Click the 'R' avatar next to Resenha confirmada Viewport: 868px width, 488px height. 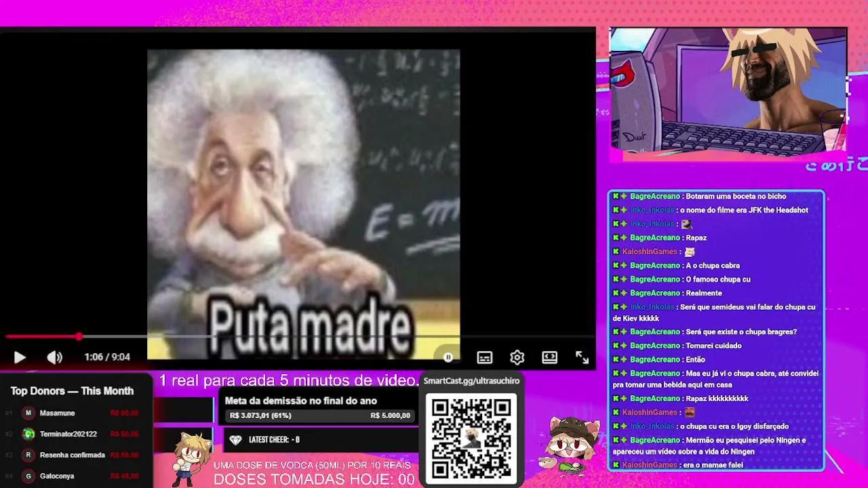pyautogui.click(x=28, y=455)
